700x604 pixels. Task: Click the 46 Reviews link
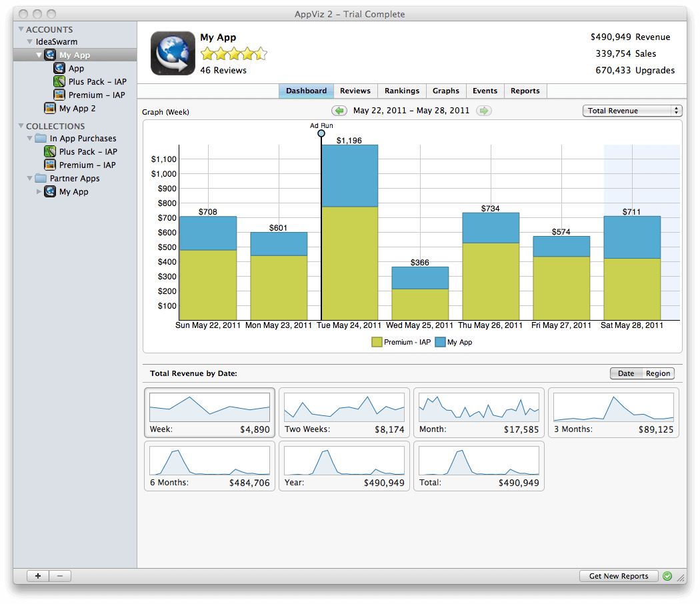click(x=223, y=70)
